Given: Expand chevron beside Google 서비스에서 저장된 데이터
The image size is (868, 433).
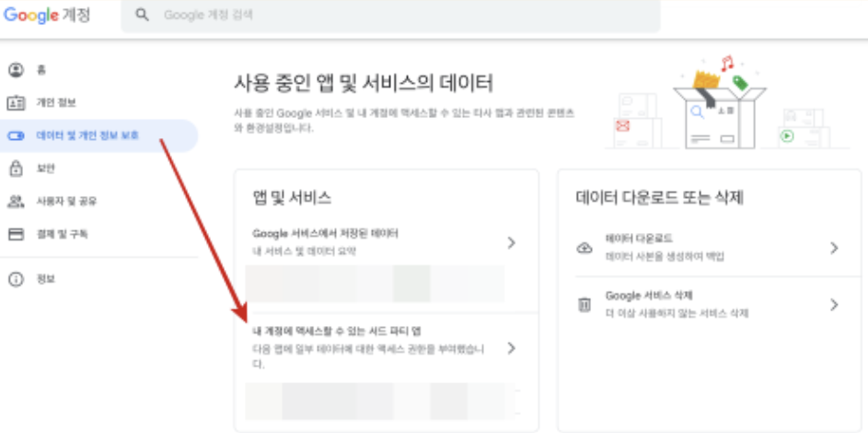Looking at the screenshot, I should coord(511,242).
